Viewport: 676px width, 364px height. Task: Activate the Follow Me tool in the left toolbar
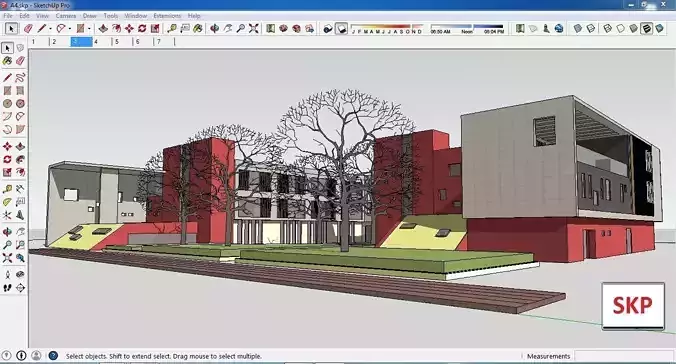(x=20, y=159)
